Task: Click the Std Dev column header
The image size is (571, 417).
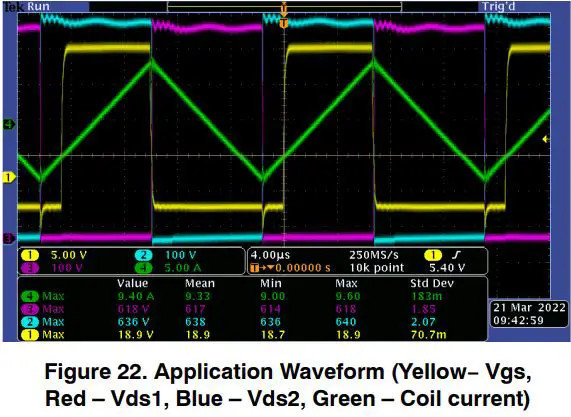Action: (x=432, y=283)
